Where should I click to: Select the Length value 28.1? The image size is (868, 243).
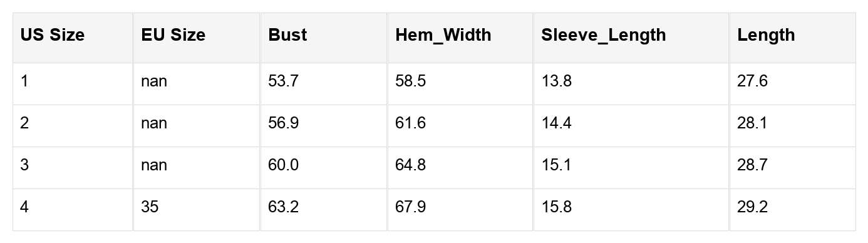click(792, 126)
